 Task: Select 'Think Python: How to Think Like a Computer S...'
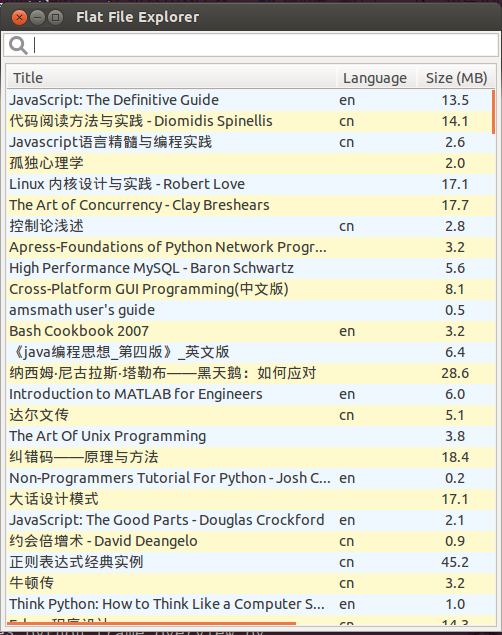point(251,604)
